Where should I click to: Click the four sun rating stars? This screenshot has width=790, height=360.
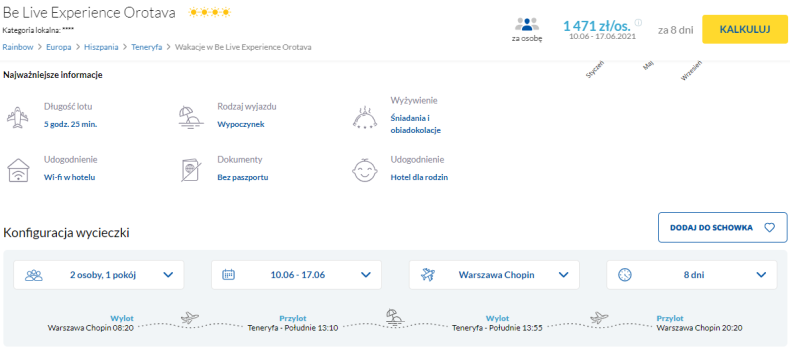[210, 13]
